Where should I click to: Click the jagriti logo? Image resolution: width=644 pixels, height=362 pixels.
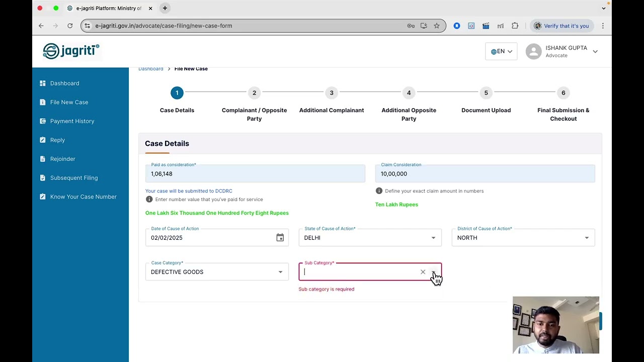point(71,51)
